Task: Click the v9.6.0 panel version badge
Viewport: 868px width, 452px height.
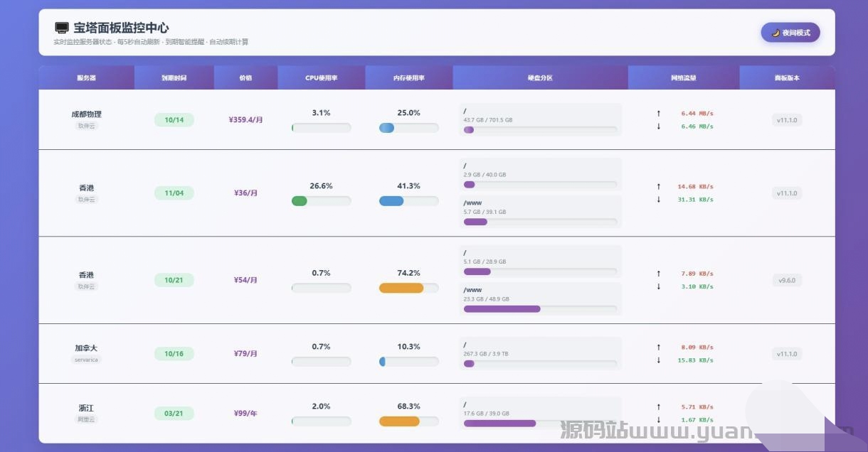Action: point(787,280)
